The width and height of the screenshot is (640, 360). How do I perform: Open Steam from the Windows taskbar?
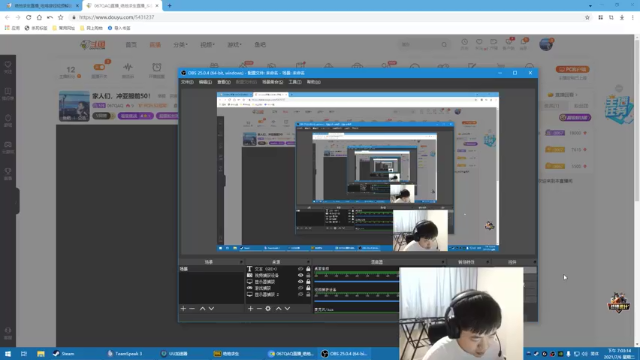pos(64,353)
